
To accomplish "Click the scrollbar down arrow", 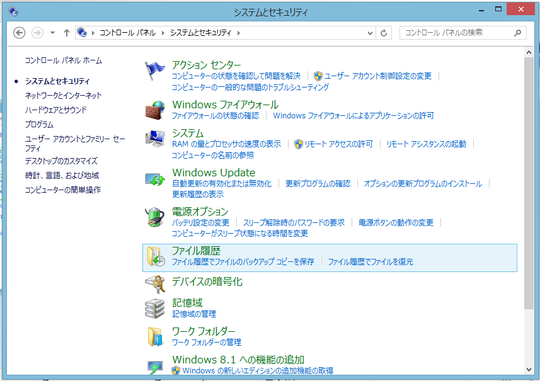I will point(529,370).
